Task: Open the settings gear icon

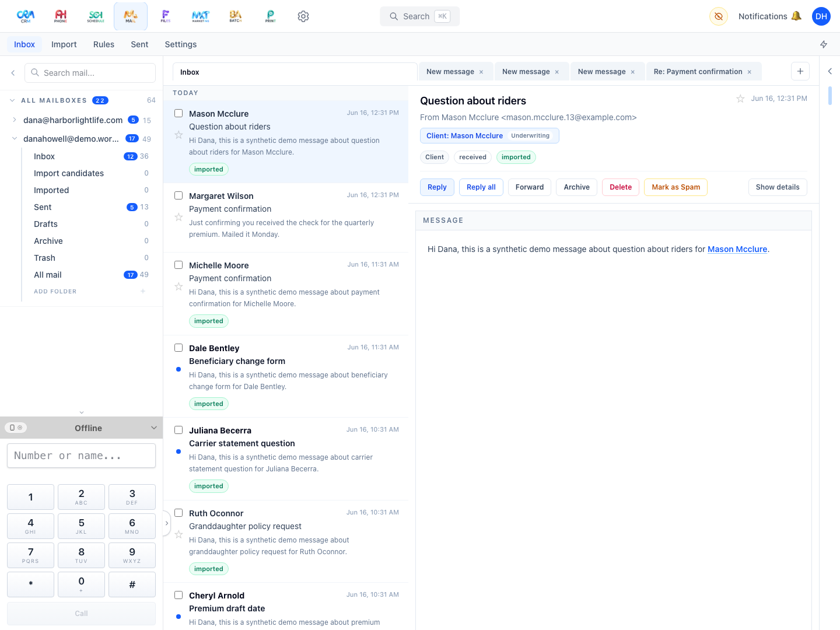Action: tap(303, 16)
